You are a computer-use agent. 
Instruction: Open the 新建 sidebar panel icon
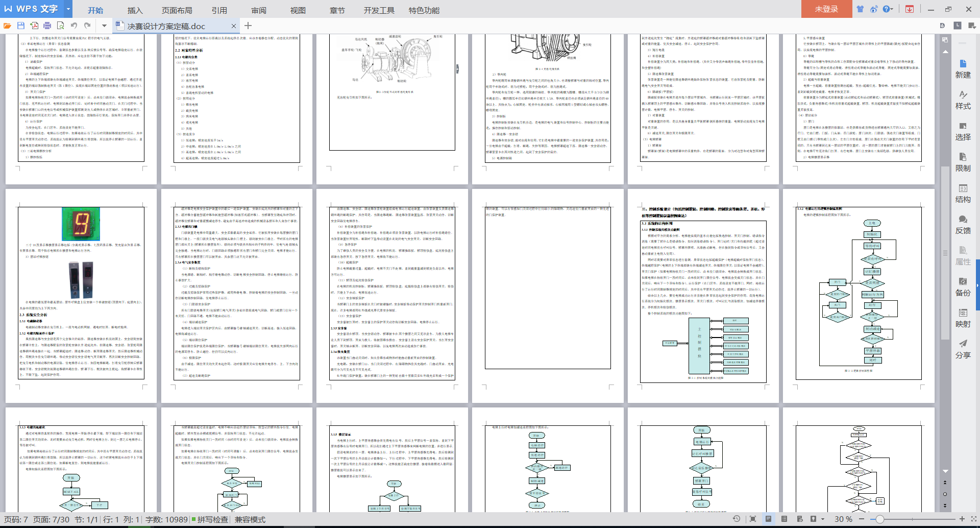click(x=963, y=68)
